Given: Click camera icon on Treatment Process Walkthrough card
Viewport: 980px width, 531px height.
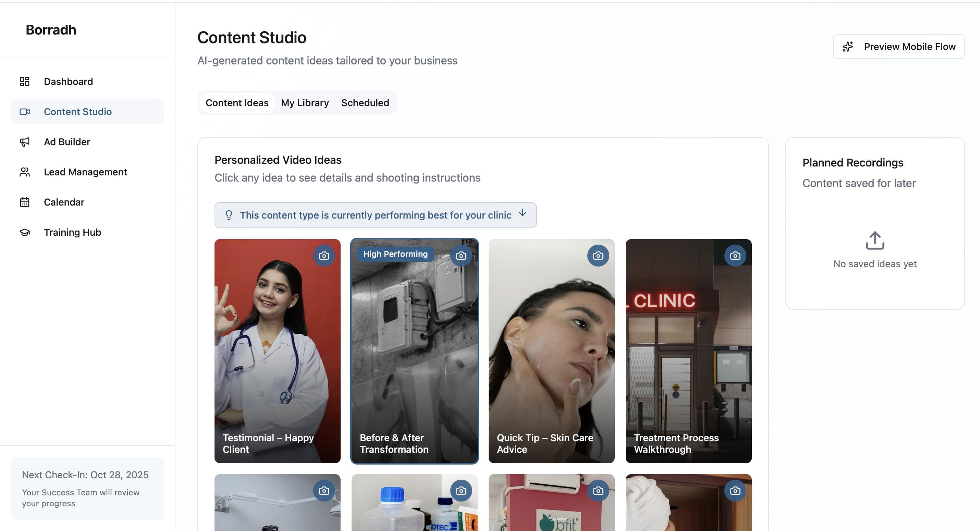Looking at the screenshot, I should (735, 256).
